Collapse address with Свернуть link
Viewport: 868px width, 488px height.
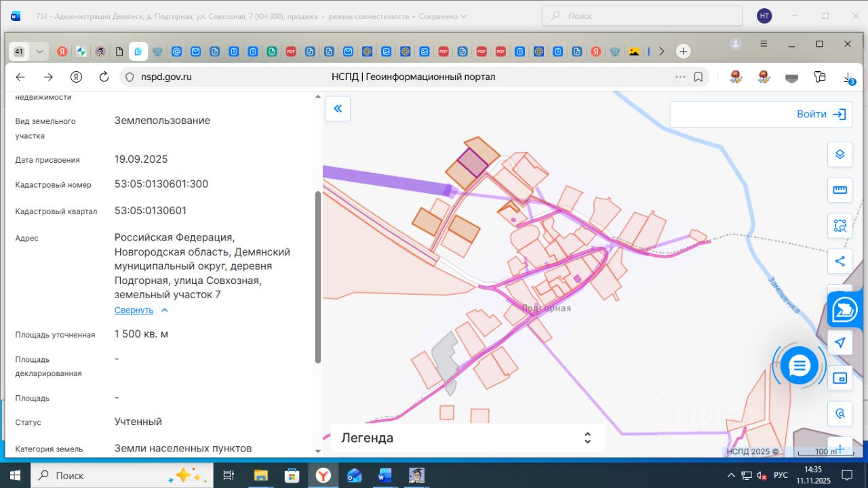tap(134, 310)
